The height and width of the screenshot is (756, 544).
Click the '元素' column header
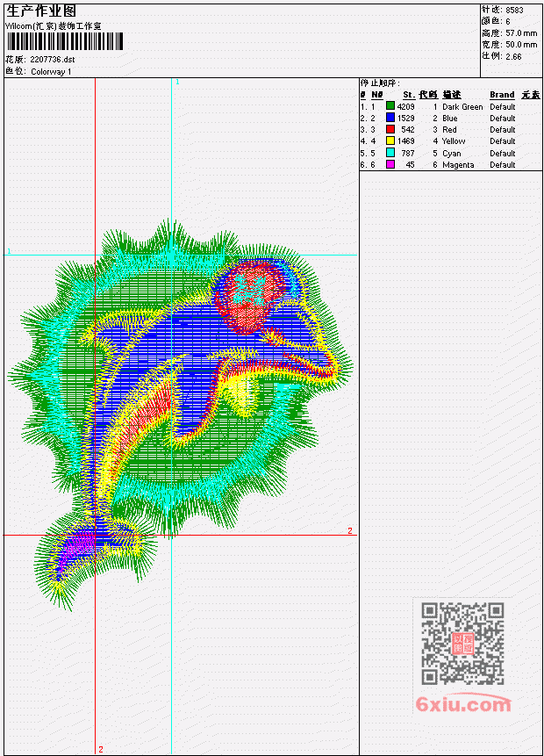[531, 95]
